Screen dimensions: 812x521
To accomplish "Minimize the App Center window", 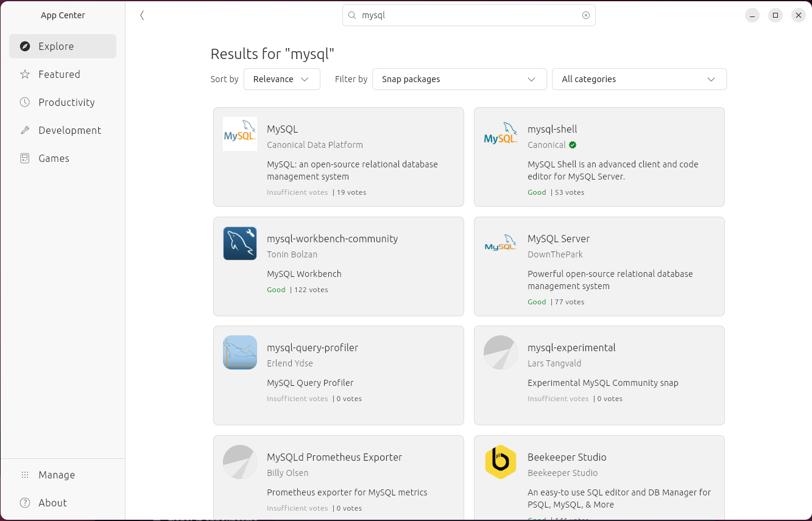I will click(x=752, y=15).
